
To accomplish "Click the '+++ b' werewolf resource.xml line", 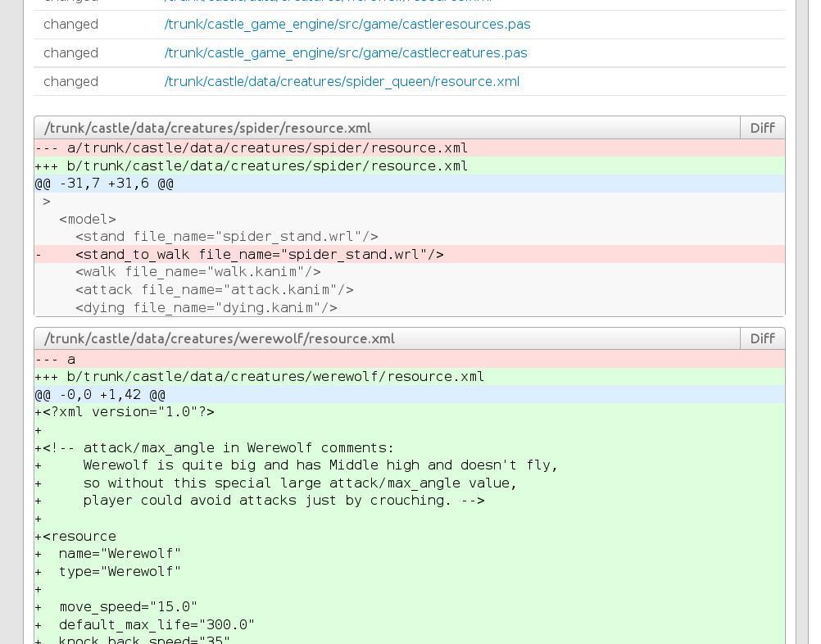I will pos(259,377).
